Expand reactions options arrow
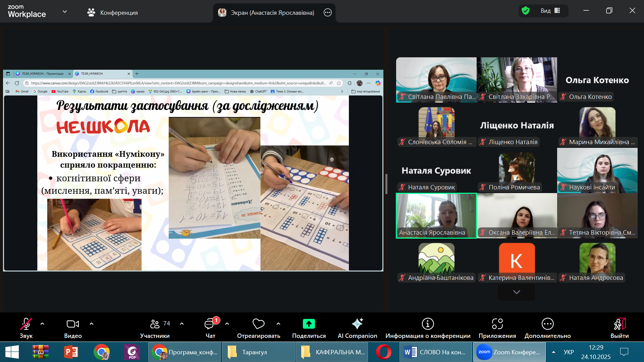 (x=278, y=324)
